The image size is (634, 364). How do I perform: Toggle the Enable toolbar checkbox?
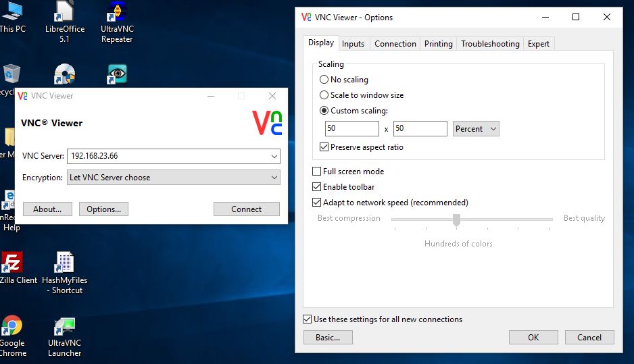316,187
